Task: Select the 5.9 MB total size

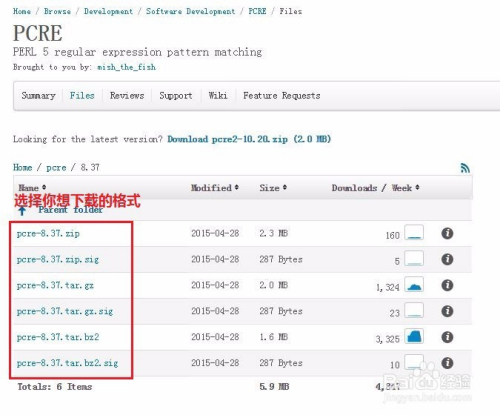Action: [274, 387]
